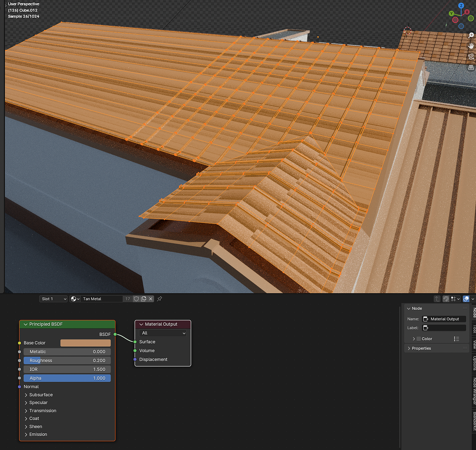Click the Z axis on navigation gizmo
This screenshot has height=450, width=476.
tap(461, 6)
